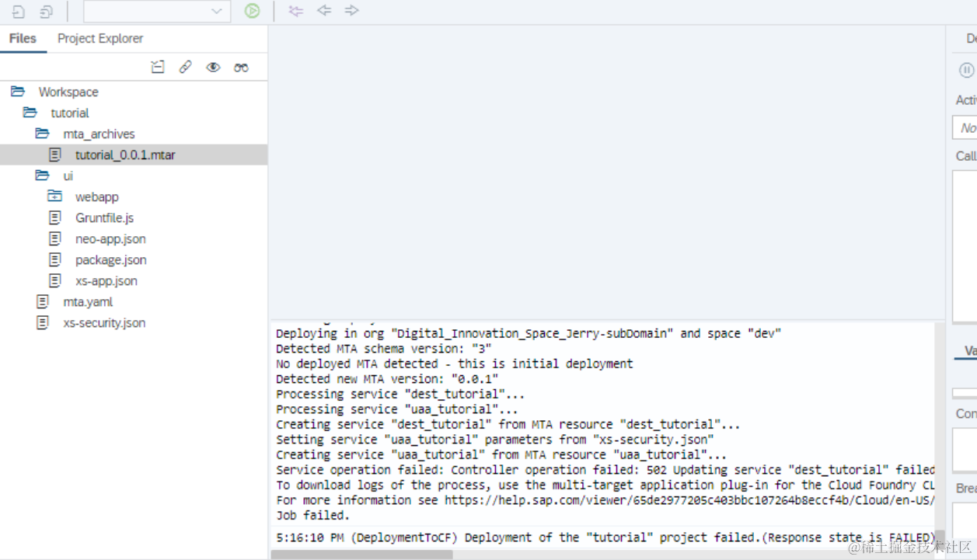Click the Save All toolbar icon

pyautogui.click(x=47, y=12)
